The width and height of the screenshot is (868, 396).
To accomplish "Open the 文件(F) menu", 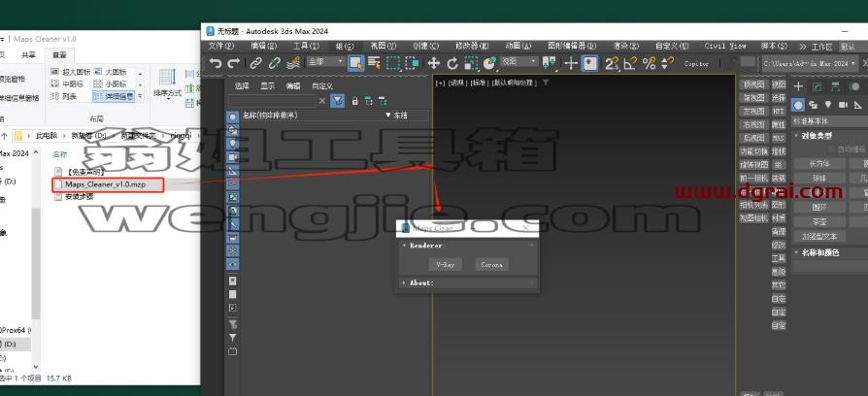I will point(220,46).
